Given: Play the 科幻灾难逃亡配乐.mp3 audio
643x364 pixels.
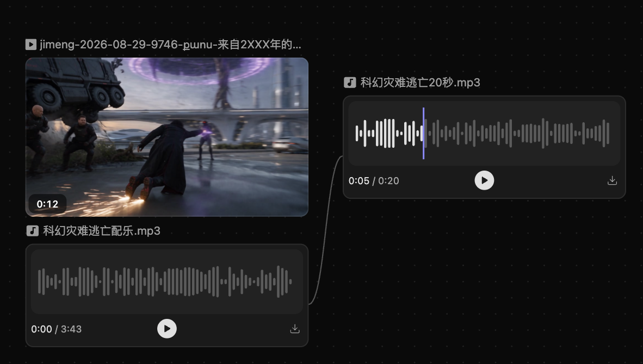Looking at the screenshot, I should [x=167, y=329].
